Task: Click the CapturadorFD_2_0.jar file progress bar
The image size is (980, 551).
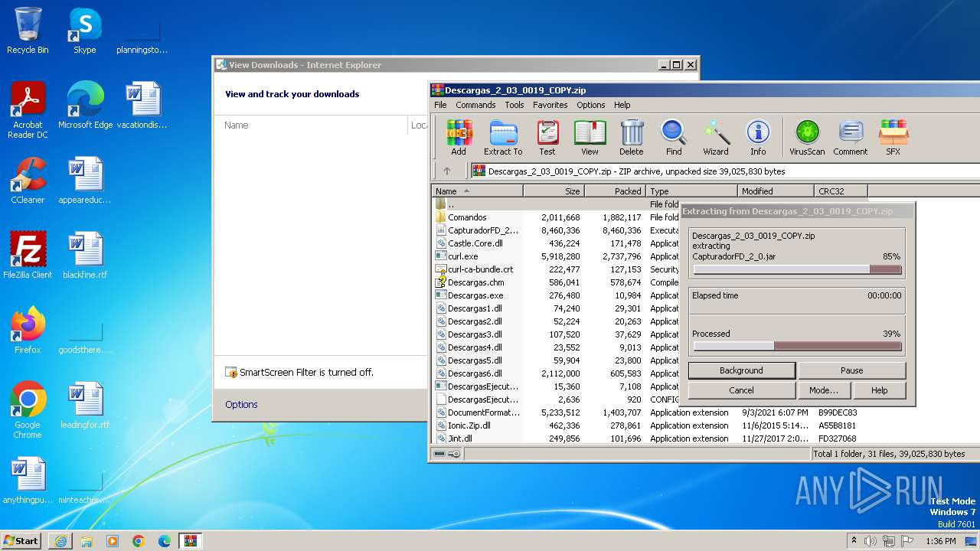Action: click(x=797, y=269)
